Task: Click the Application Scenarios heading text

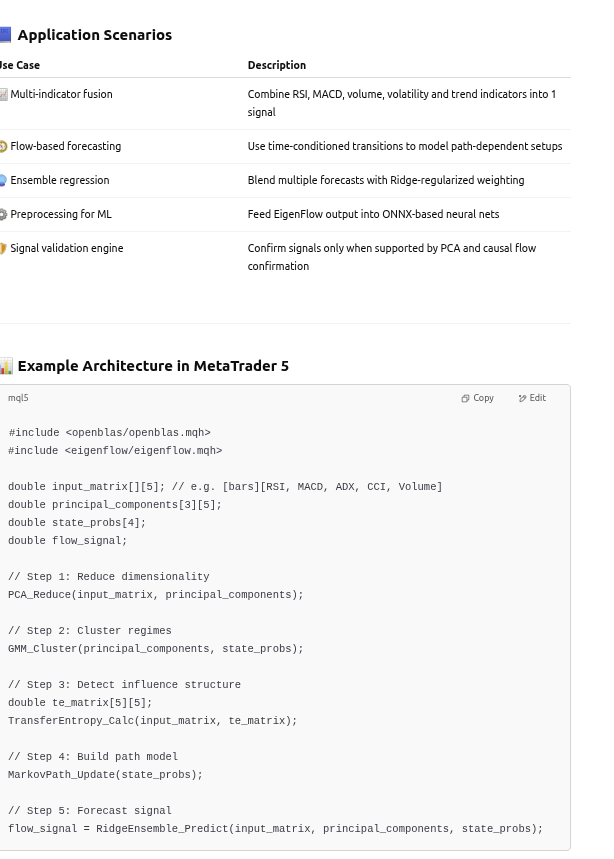Action: (95, 35)
